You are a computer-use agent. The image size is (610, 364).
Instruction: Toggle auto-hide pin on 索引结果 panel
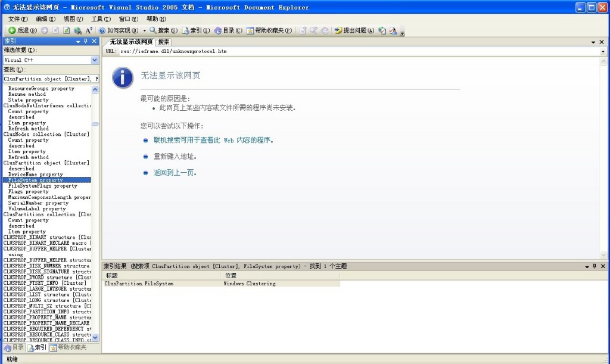[595, 266]
